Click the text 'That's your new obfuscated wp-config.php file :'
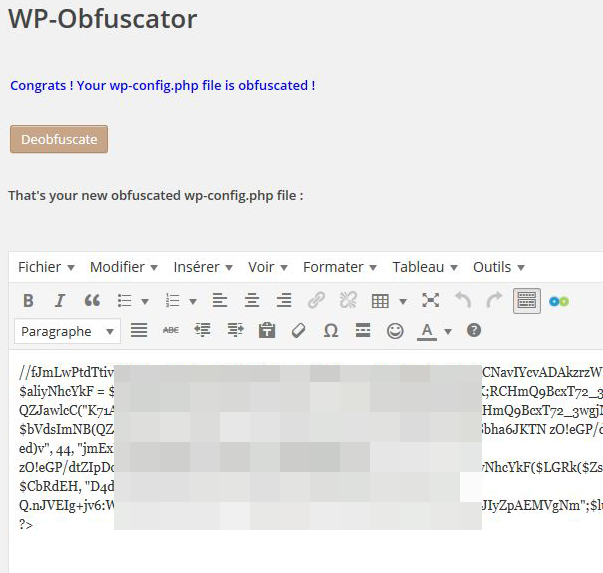 (x=156, y=195)
